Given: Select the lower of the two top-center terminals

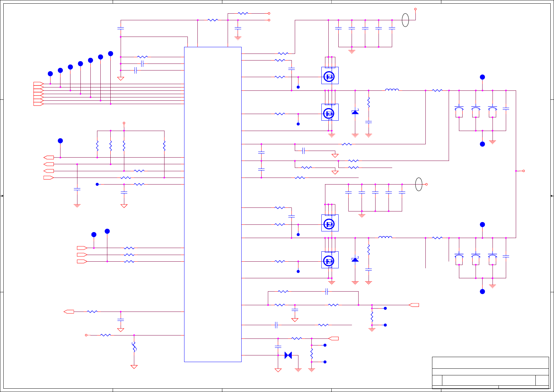Looking at the screenshot, I should pos(269,20).
